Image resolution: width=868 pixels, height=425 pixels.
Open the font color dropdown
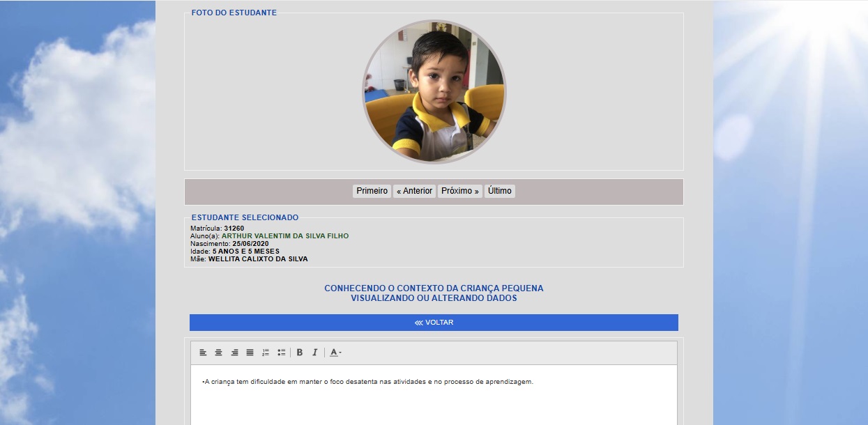[335, 353]
